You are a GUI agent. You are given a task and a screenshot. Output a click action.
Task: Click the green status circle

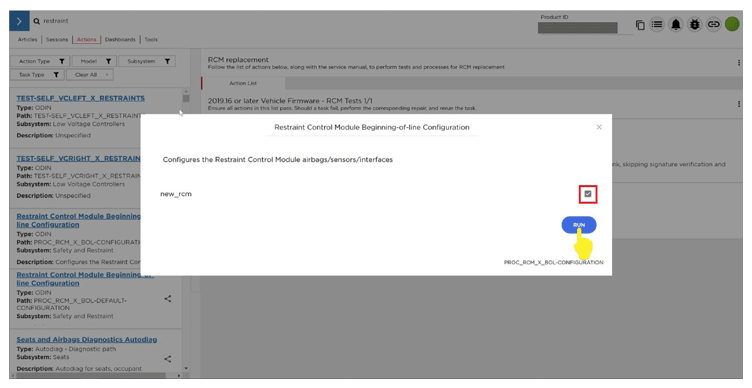732,24
